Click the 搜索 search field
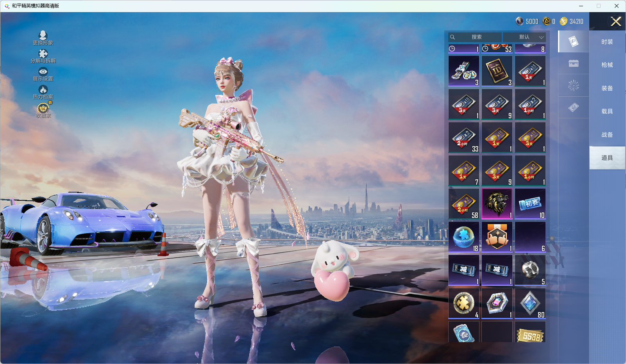 pyautogui.click(x=475, y=37)
